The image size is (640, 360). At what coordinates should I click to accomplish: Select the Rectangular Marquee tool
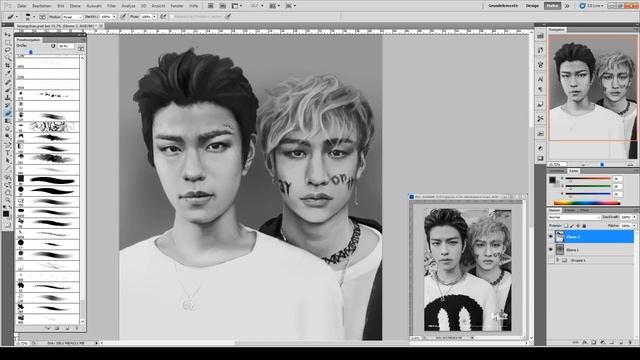click(8, 42)
